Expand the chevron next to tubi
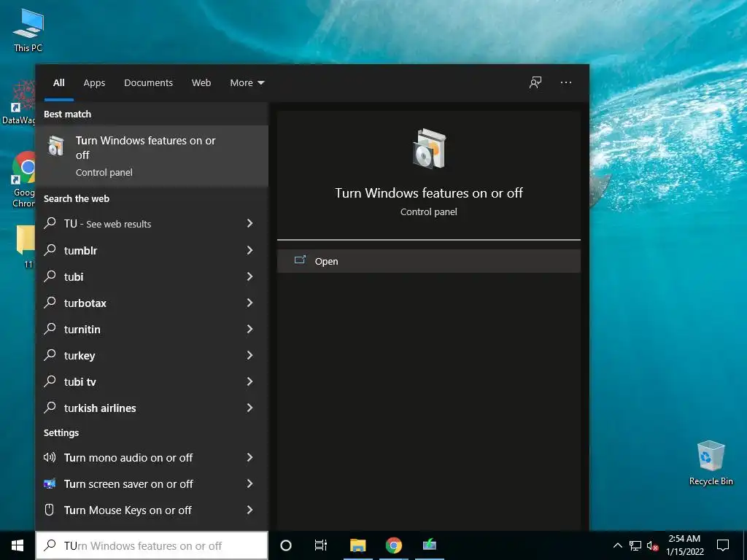747x560 pixels. (249, 276)
